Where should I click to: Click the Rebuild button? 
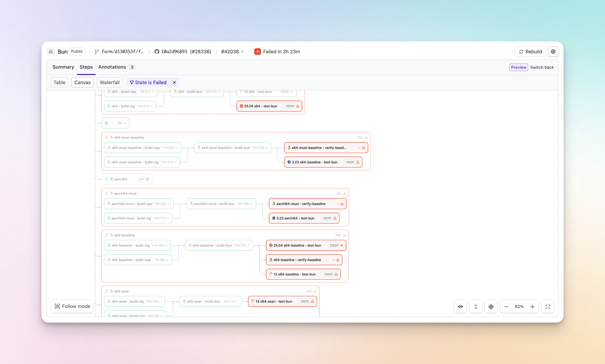[x=530, y=52]
